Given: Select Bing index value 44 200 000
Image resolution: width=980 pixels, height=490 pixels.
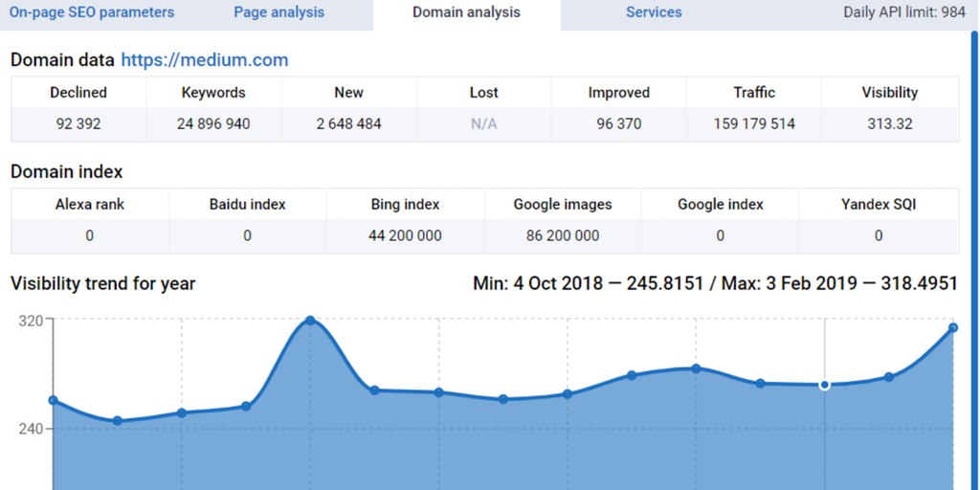Looking at the screenshot, I should click(x=405, y=235).
